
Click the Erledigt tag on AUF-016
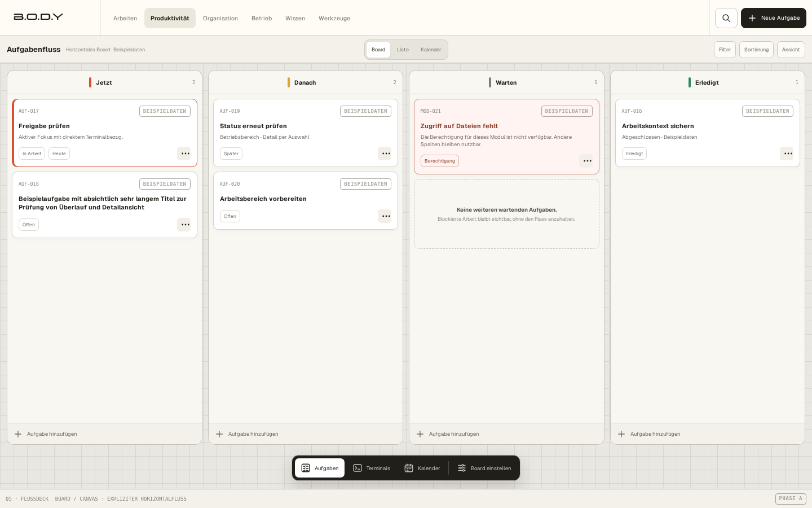(634, 154)
